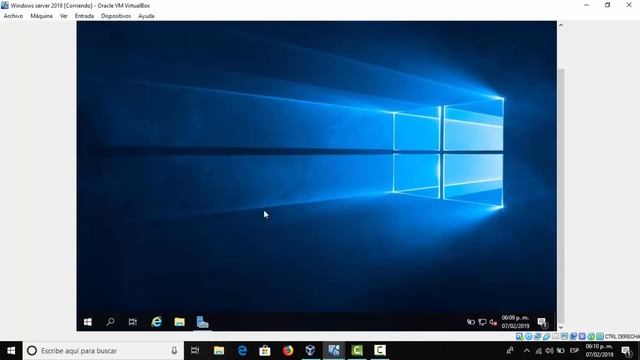Click the VirtualBox network status indicator

(538, 336)
